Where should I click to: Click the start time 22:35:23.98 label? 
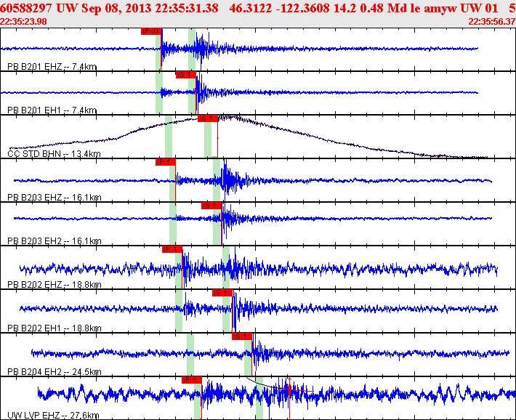click(23, 21)
